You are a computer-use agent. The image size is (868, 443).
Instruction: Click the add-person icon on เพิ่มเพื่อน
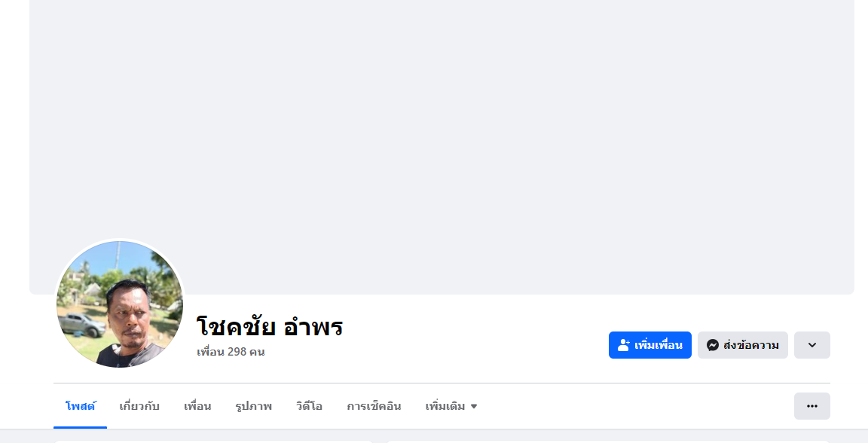click(623, 345)
